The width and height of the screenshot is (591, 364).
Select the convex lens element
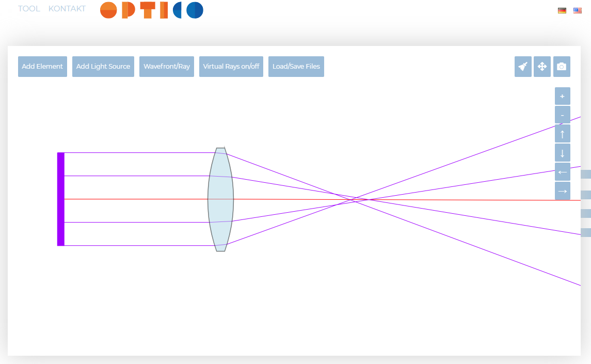[220, 200]
